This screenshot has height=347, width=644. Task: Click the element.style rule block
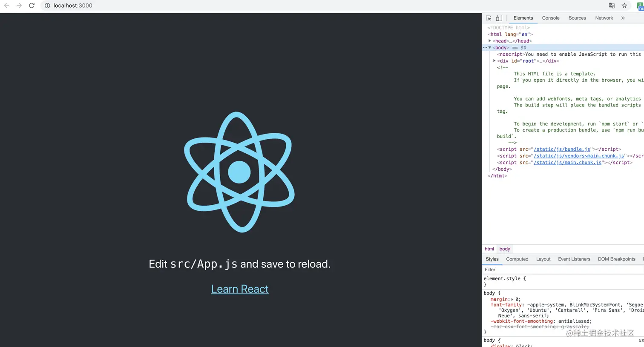(562, 281)
